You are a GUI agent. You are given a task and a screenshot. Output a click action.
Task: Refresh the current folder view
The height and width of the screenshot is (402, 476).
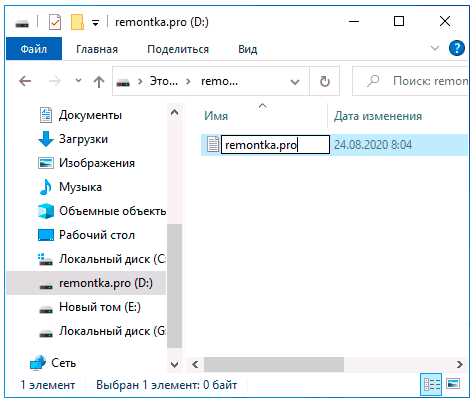click(x=324, y=81)
